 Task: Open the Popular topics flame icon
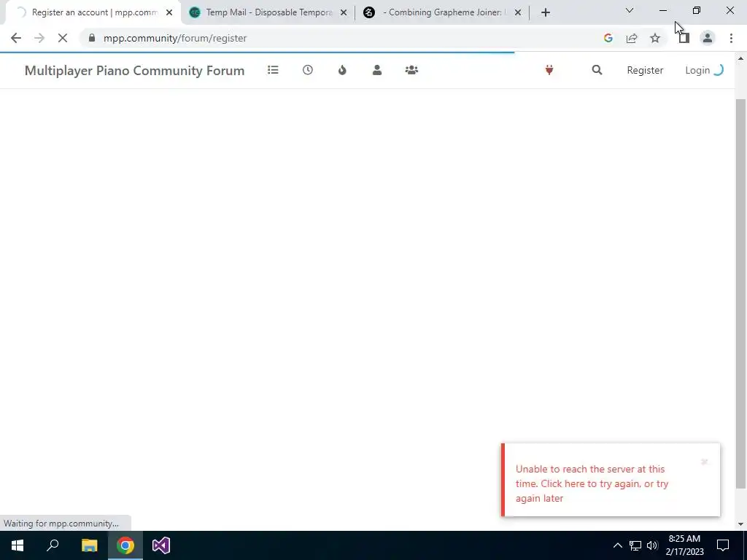(x=342, y=70)
